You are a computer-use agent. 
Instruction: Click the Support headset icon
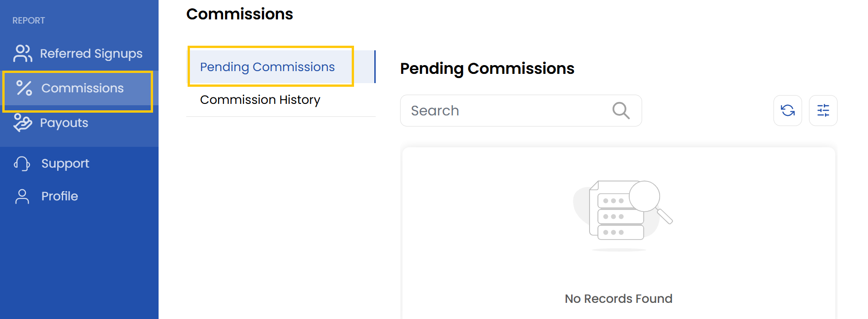pos(22,163)
